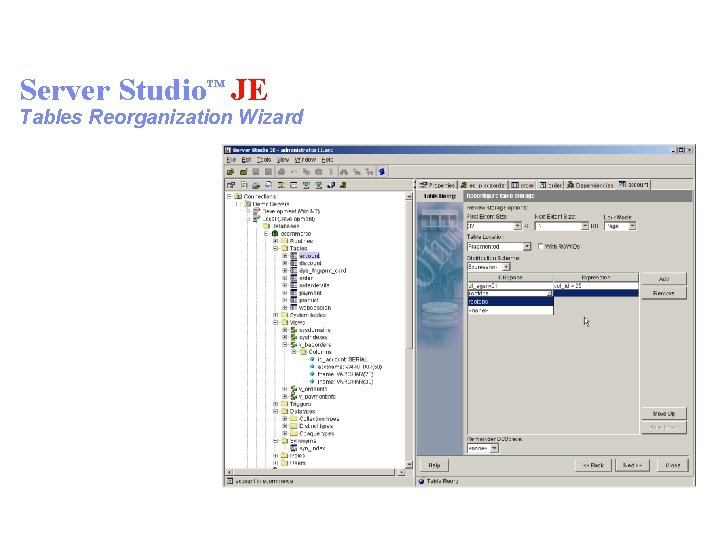Viewport: 720px width, 540px height.
Task: Expand the Triggers folder node
Action: (276, 404)
